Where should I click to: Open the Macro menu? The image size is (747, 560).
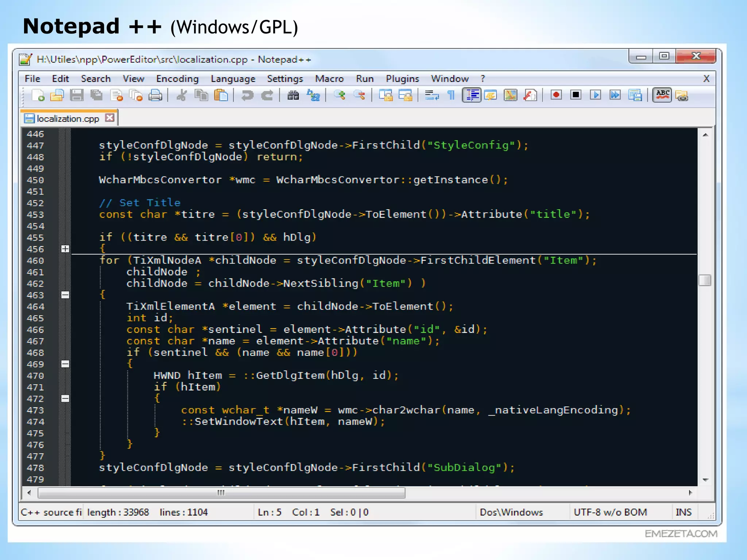329,79
